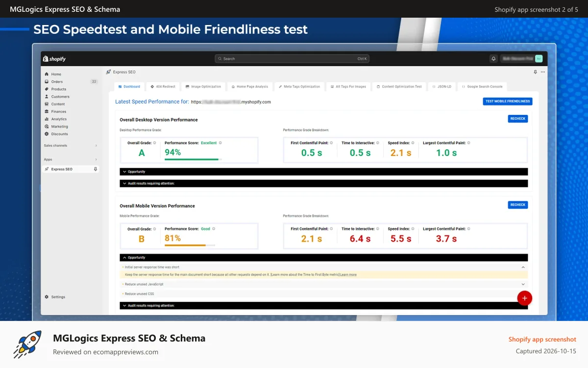The image size is (588, 368).
Task: Collapse mobile Opportunity section
Action: coord(323,257)
